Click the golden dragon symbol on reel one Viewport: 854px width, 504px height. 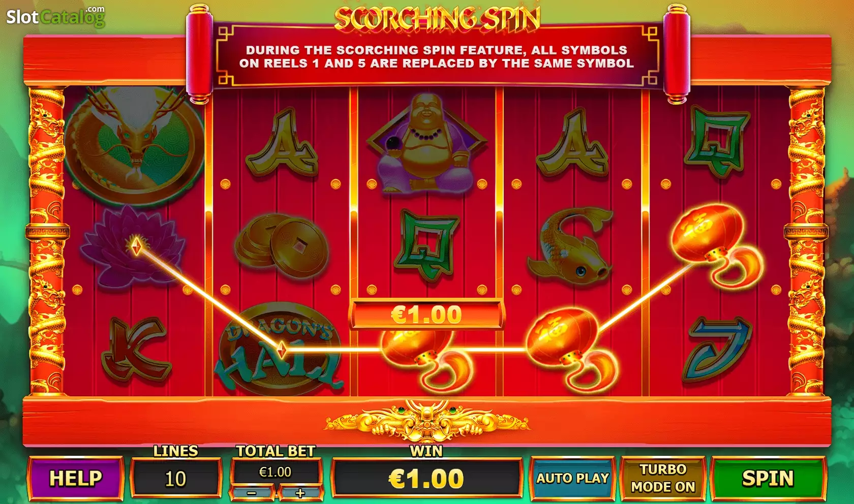click(134, 146)
